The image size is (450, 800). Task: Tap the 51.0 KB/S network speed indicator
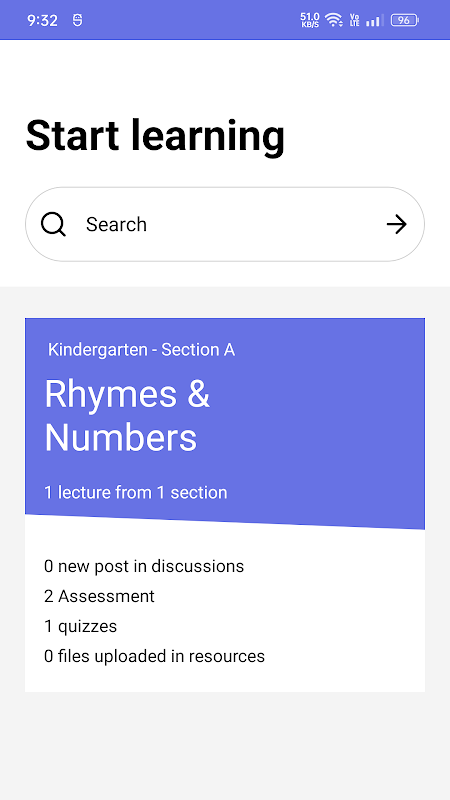point(310,20)
